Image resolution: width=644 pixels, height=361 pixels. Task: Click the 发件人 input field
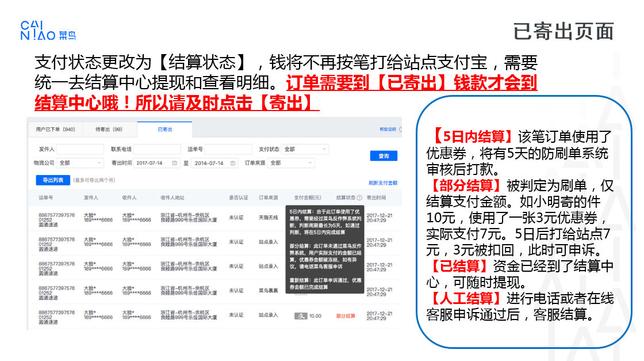pos(80,149)
